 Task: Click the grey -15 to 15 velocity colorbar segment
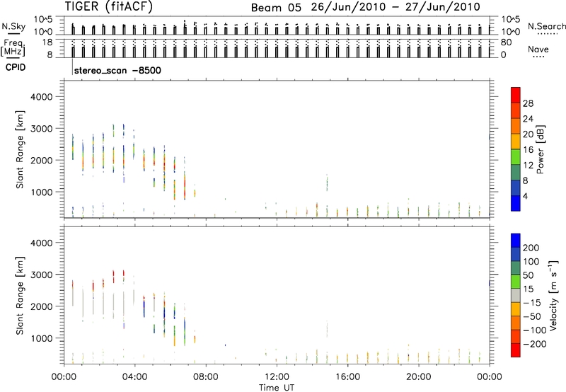tap(516, 295)
